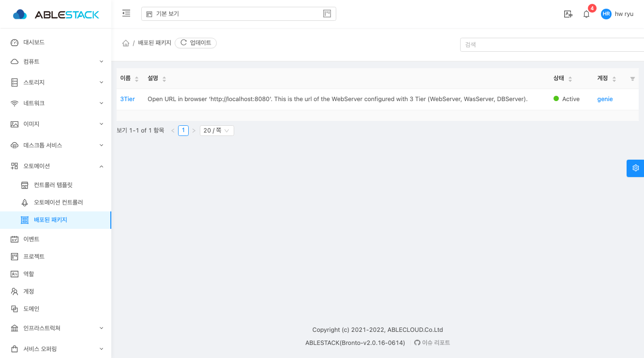Click the 이미지 picture icon
644x358 pixels.
pos(15,124)
